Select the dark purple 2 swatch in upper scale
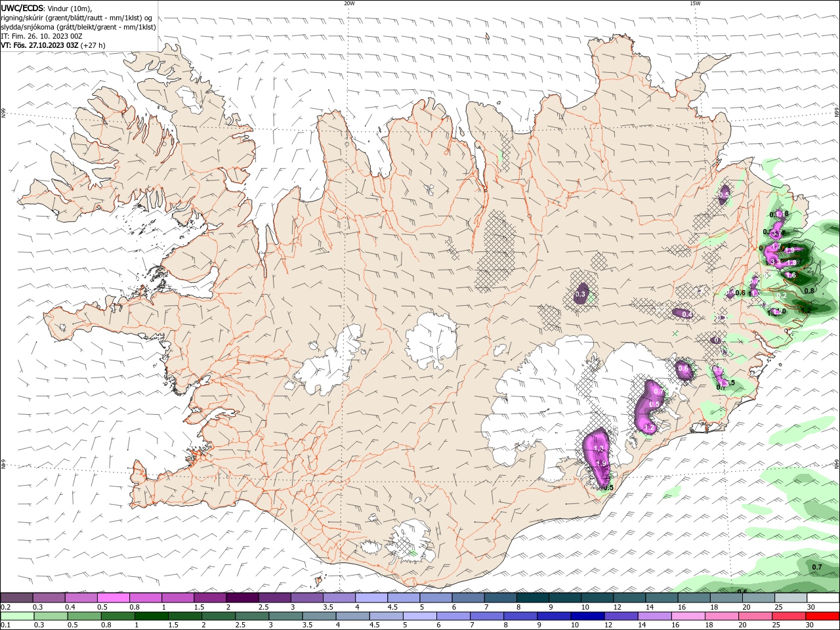 241,598
